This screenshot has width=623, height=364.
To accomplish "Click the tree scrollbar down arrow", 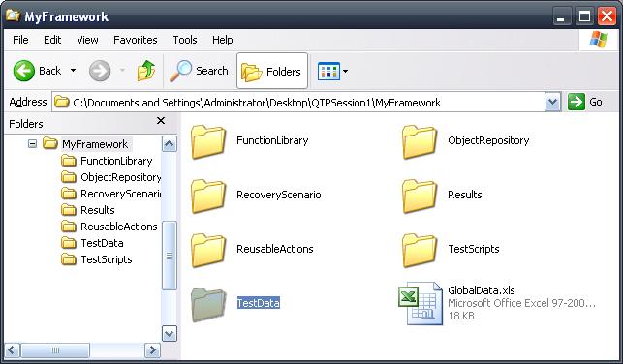I will 170,333.
